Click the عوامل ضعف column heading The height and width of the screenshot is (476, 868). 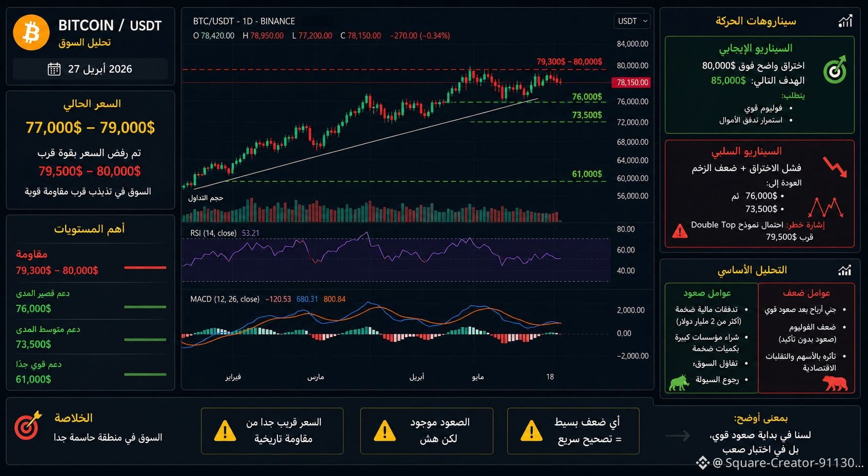806,293
